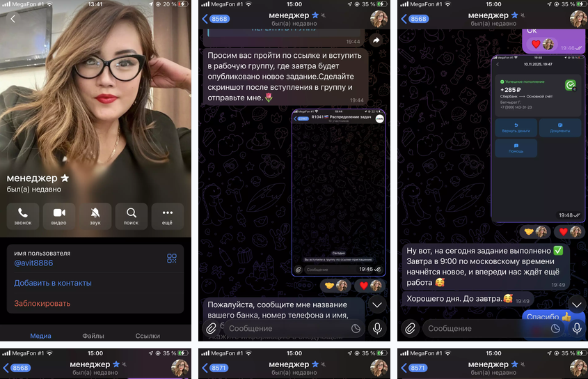Tap paperclip in chat with 'Хорошего дня'
588x379 pixels.
click(x=411, y=329)
